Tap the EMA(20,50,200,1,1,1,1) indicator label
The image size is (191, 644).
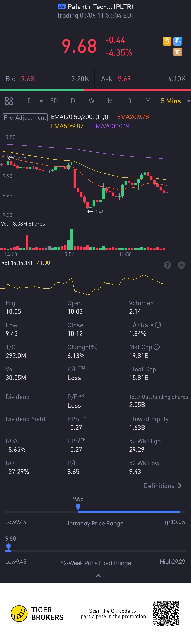coord(79,117)
